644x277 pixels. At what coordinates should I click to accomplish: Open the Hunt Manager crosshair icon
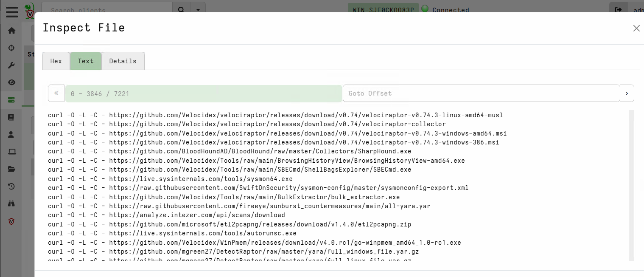[x=11, y=48]
